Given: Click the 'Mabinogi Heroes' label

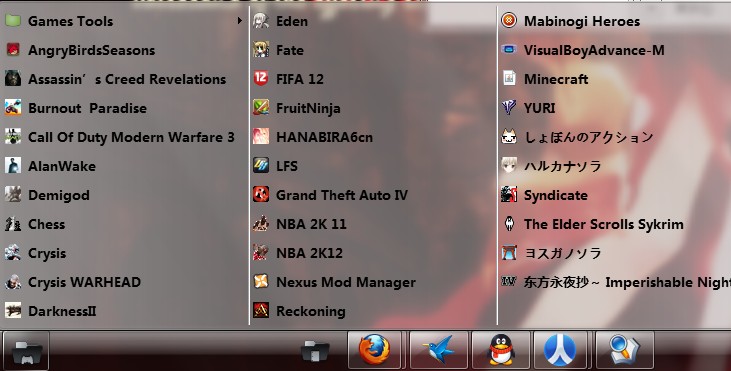Looking at the screenshot, I should [x=582, y=21].
